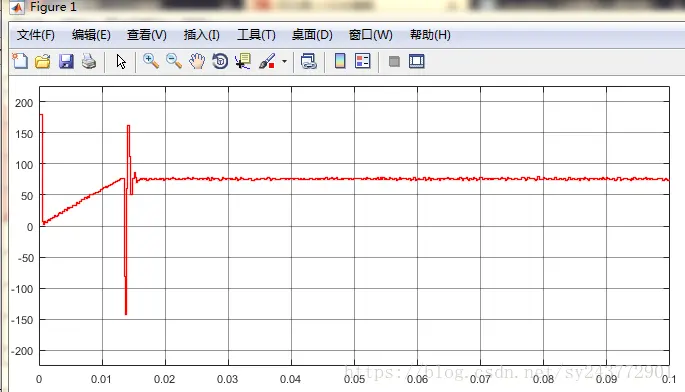Click the Brush data tool icon
This screenshot has width=685, height=392.
[x=267, y=61]
